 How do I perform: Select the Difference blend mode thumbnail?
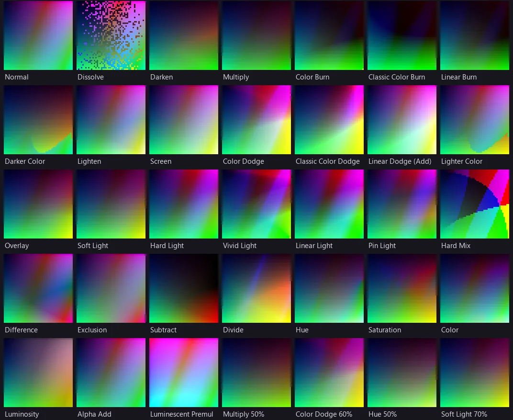38,288
